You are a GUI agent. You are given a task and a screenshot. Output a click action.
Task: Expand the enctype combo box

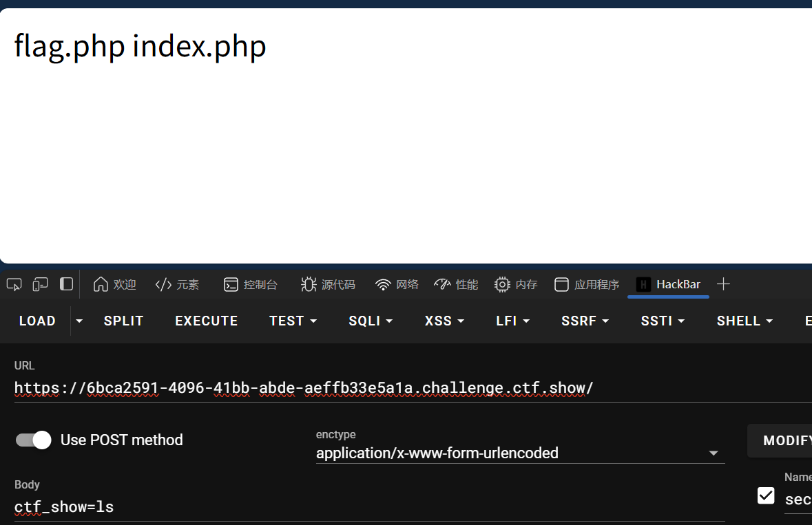click(x=521, y=453)
